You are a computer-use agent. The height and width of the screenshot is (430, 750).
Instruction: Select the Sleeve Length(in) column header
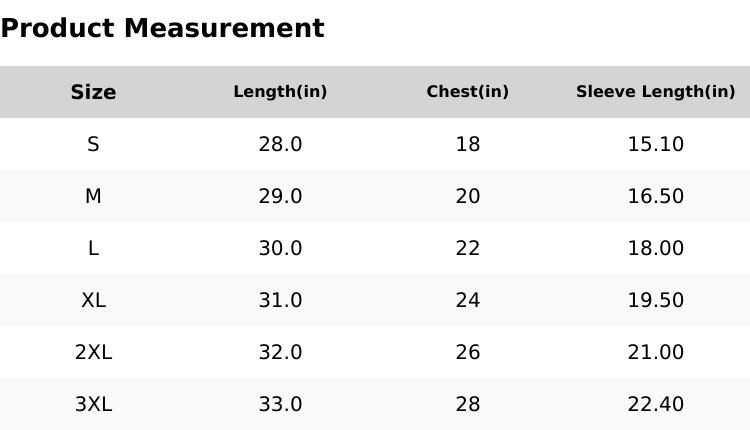coord(655,92)
